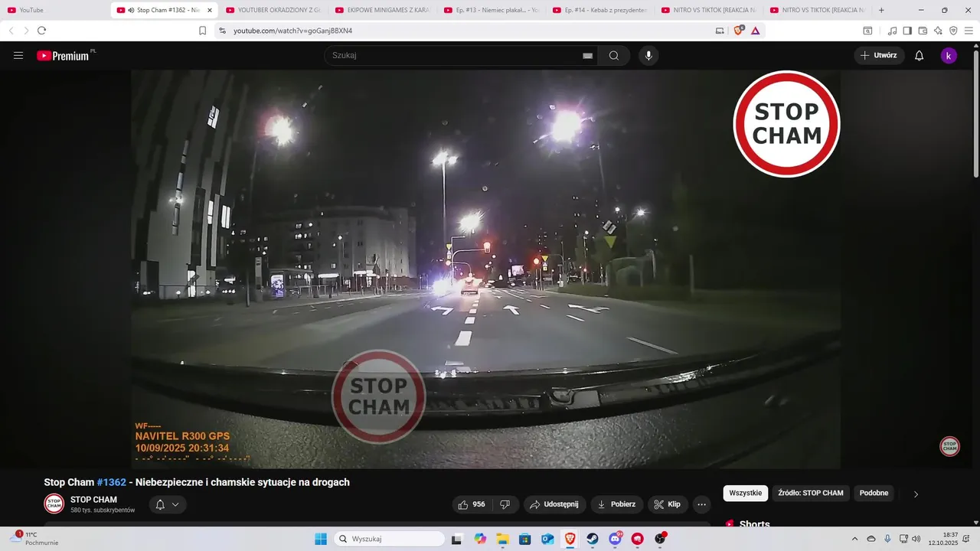The image size is (980, 551).
Task: Open the account avatar menu
Action: 949,55
